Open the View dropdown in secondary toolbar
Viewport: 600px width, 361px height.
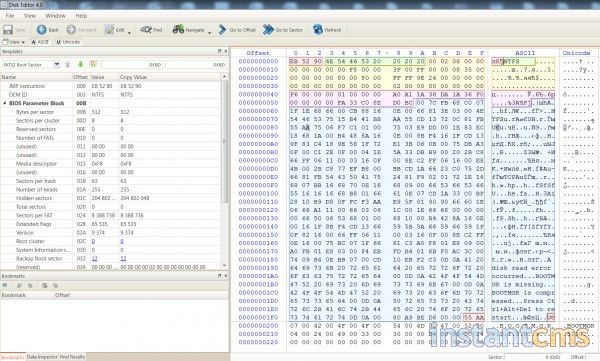coord(14,42)
